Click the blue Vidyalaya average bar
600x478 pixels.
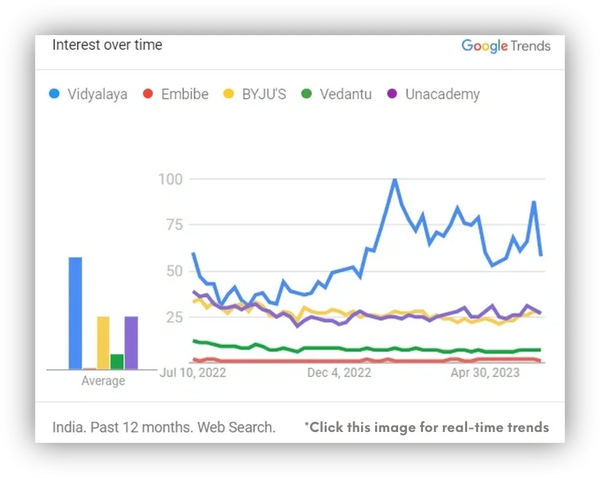pos(75,313)
